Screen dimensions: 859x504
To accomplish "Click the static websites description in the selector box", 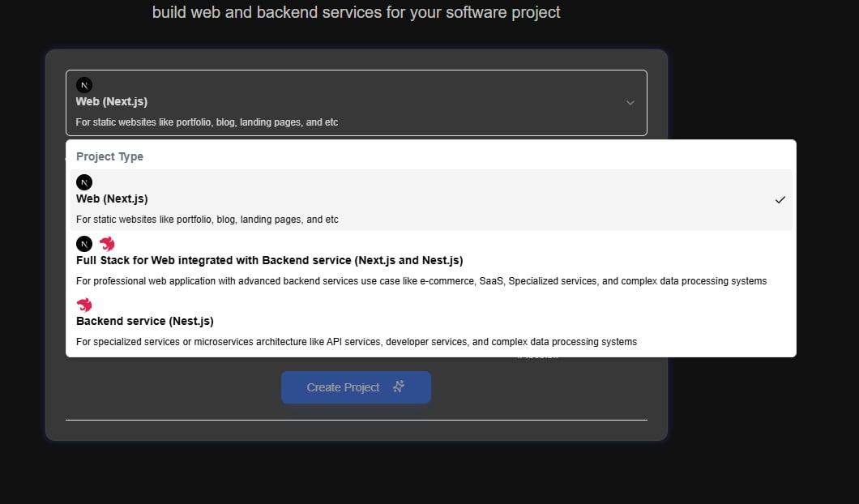I will [x=207, y=122].
